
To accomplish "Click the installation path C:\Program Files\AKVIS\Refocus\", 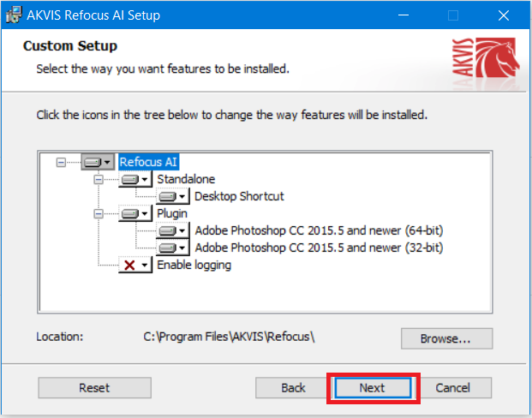I will (x=229, y=337).
